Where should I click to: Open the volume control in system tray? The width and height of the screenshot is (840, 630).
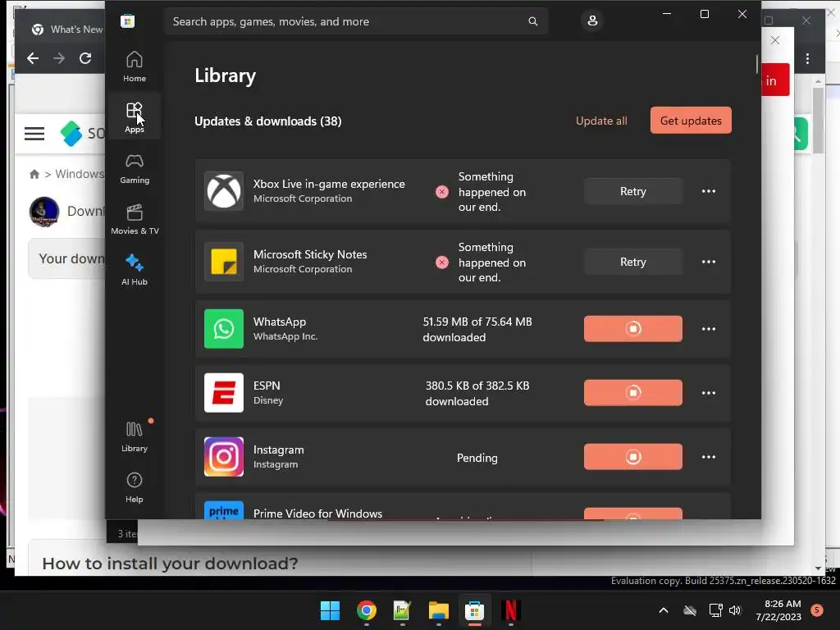coord(735,610)
